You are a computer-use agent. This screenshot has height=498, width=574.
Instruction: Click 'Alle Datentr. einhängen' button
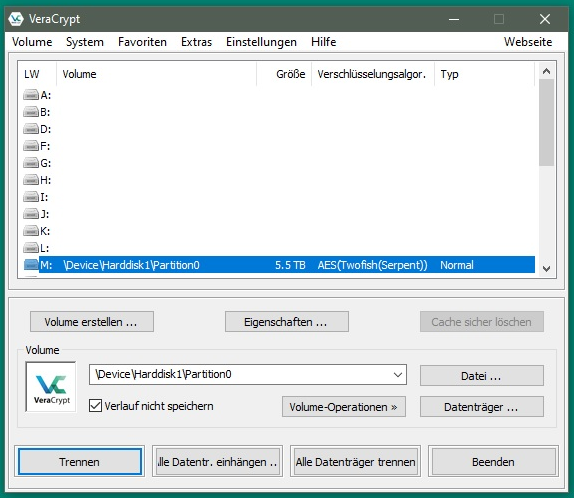[217, 462]
